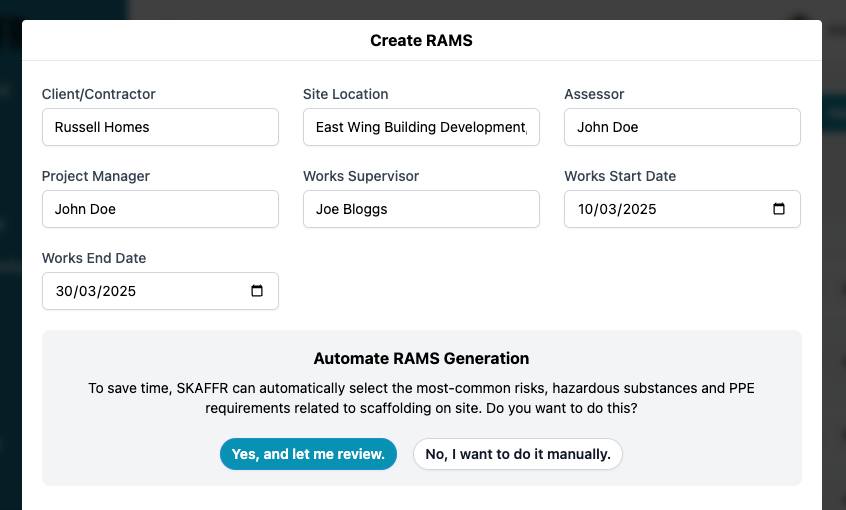This screenshot has height=510, width=846.
Task: Click 'Yes, and let me review.' button
Action: pos(308,454)
